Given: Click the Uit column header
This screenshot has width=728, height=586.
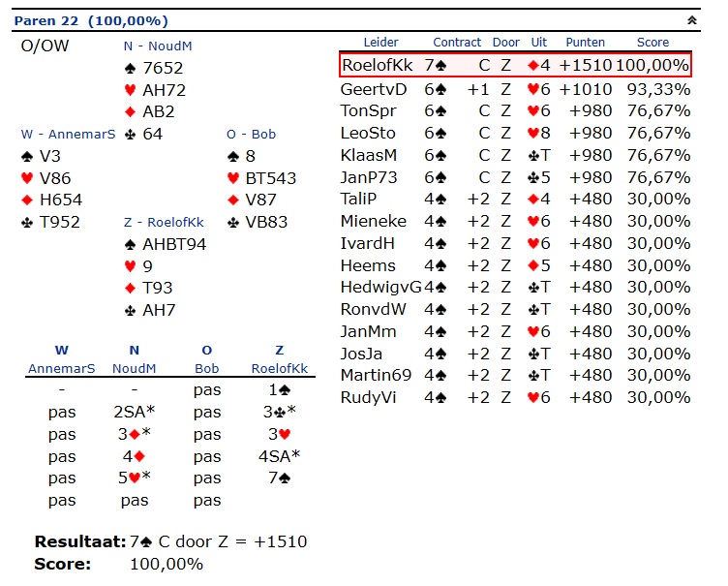Looking at the screenshot, I should [538, 43].
